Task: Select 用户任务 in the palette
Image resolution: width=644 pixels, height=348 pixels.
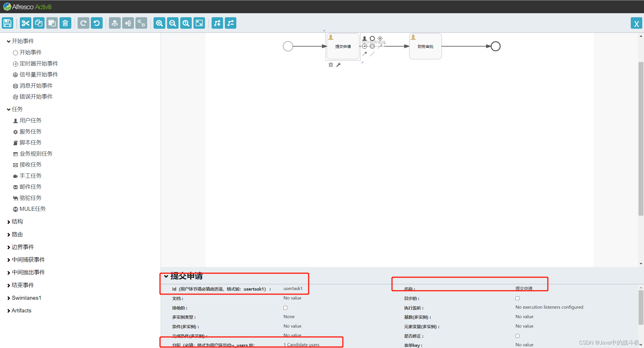Action: tap(30, 121)
